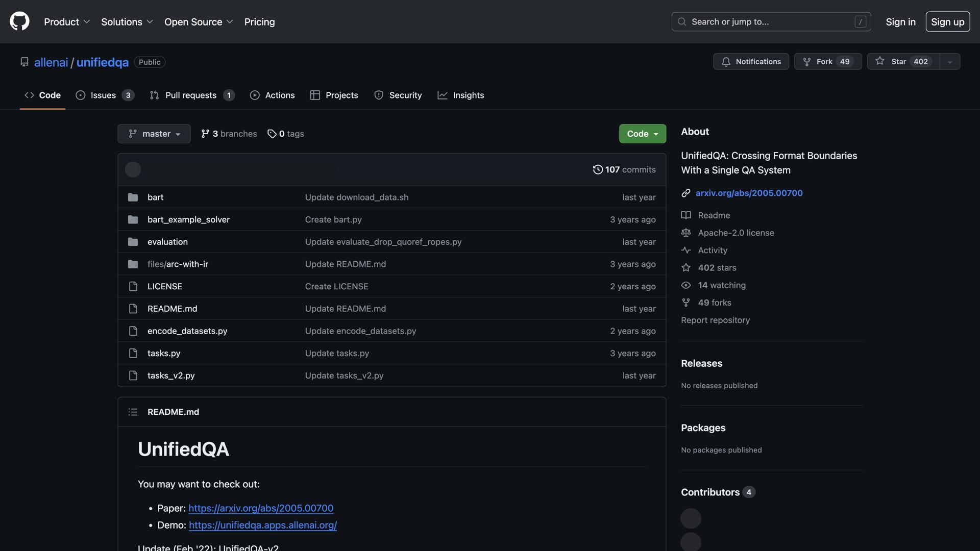Open the search bar magnifying glass
980x551 pixels.
click(x=681, y=21)
